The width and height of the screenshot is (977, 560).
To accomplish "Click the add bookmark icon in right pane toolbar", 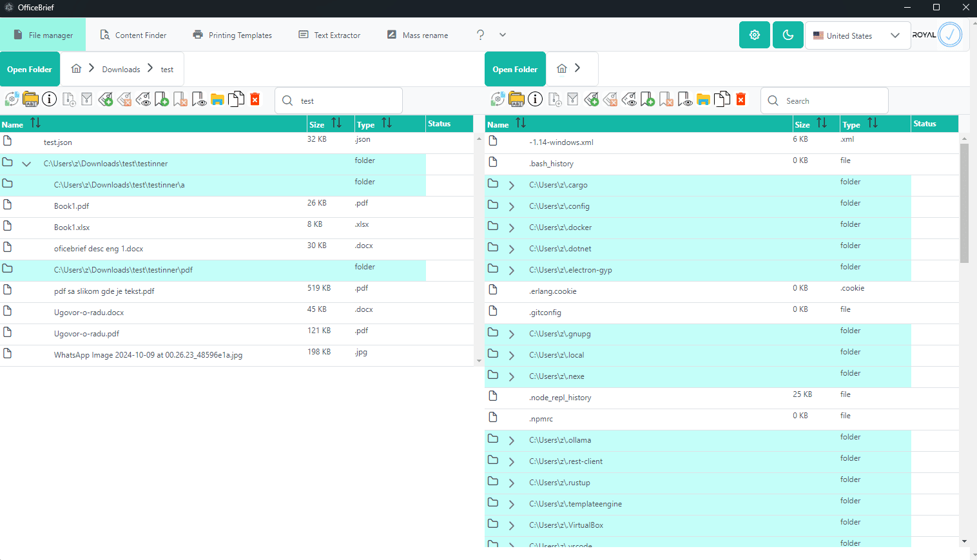I will tap(648, 99).
